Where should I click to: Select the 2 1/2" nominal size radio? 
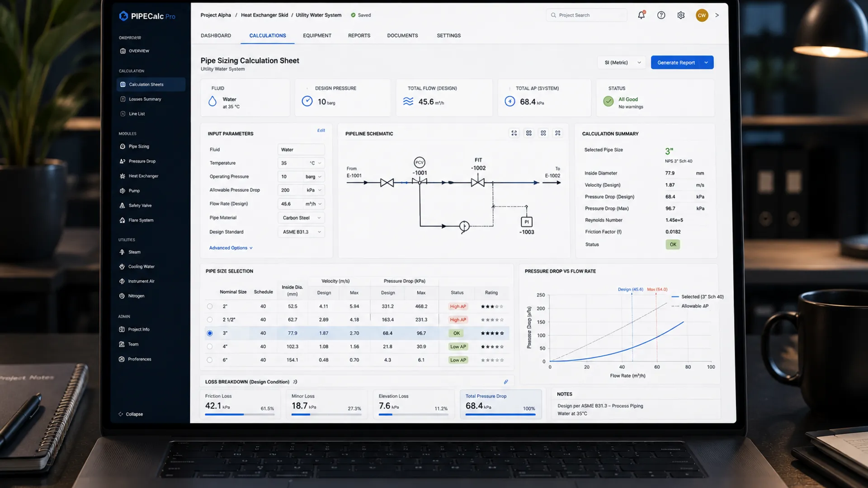point(210,319)
